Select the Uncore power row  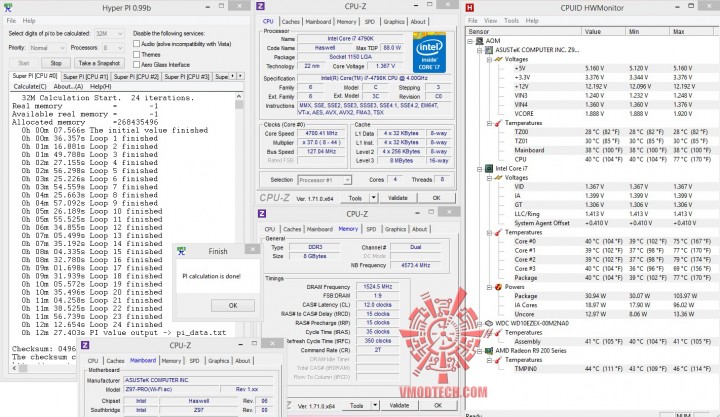(x=591, y=314)
